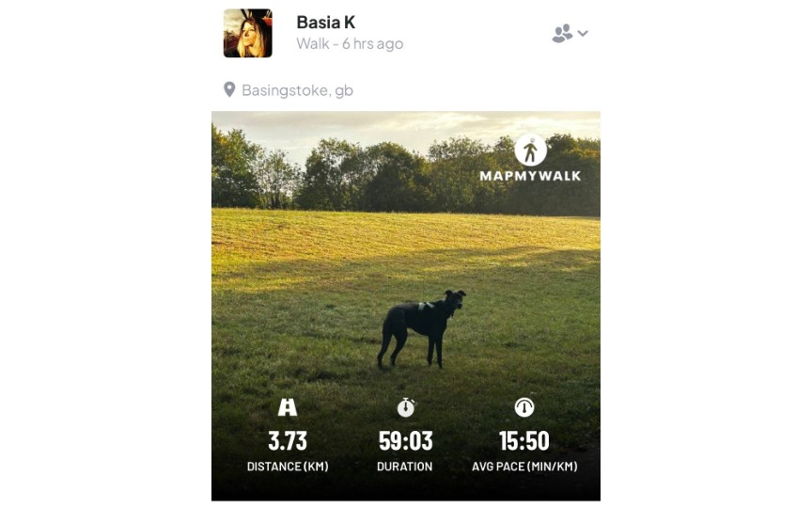Click the speedometer average pace icon
Screen dimensions: 812x508
tap(524, 407)
